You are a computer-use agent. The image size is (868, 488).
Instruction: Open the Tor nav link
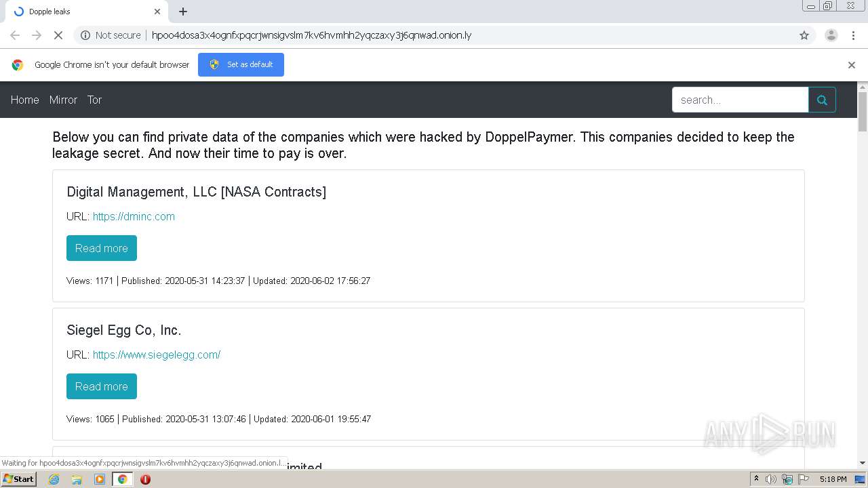pos(94,100)
